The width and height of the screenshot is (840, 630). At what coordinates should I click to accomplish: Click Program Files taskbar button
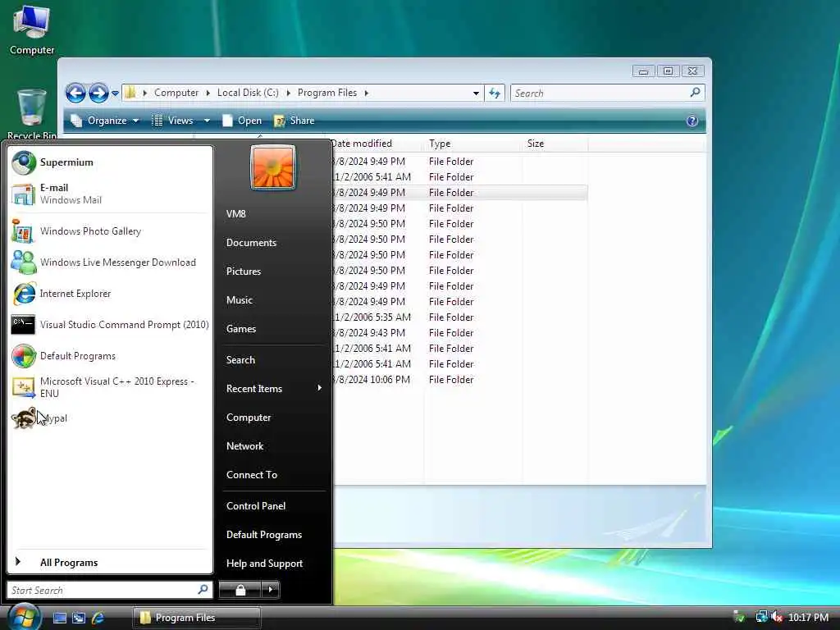(x=197, y=618)
